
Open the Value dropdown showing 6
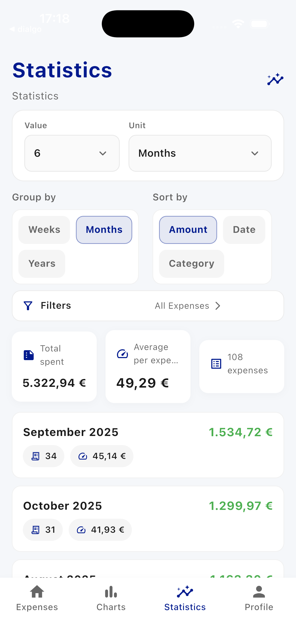pos(72,153)
